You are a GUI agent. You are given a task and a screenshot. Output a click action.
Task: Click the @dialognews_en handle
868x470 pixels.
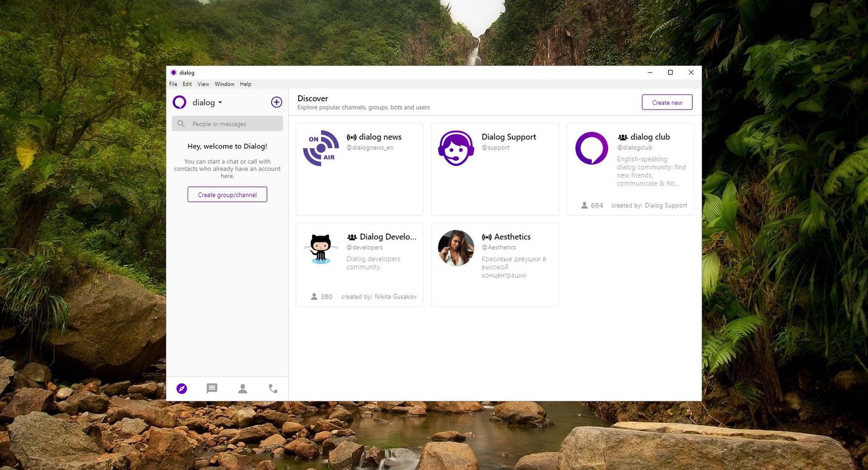370,148
